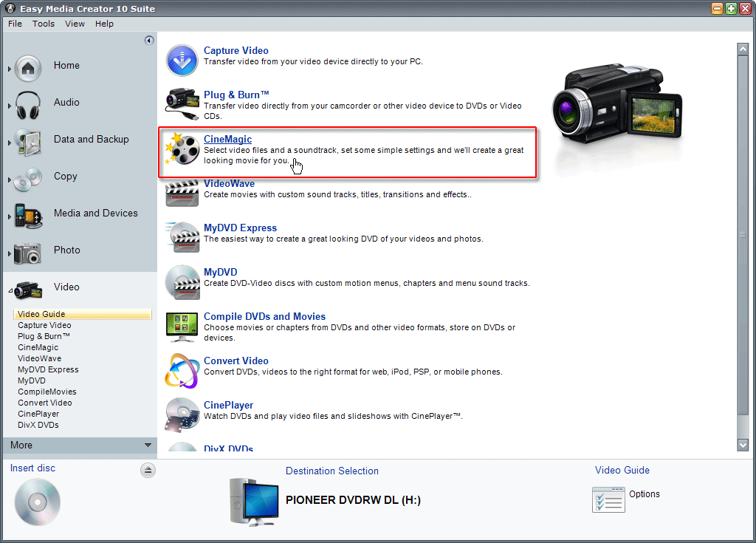Image resolution: width=756 pixels, height=543 pixels.
Task: Click the scrollbar up arrow
Action: coord(743,49)
